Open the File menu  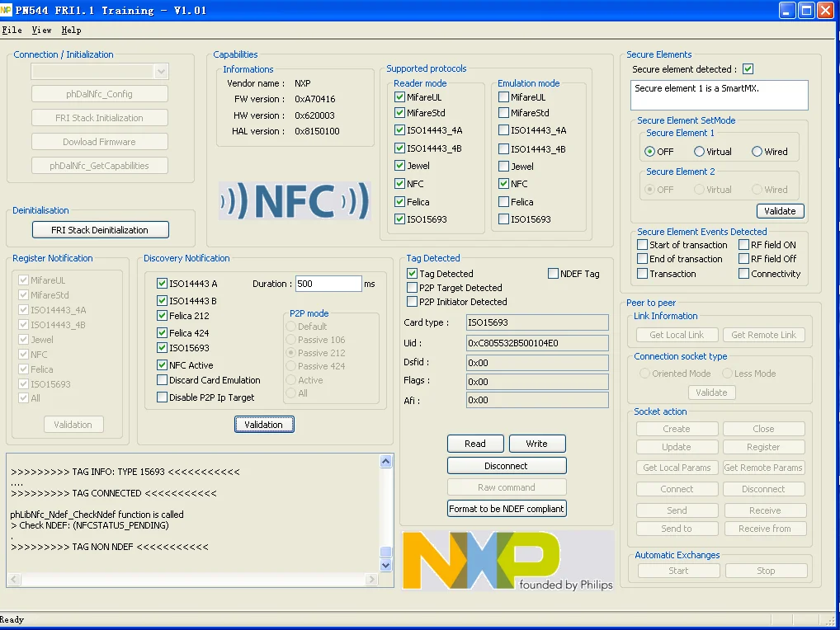12,30
